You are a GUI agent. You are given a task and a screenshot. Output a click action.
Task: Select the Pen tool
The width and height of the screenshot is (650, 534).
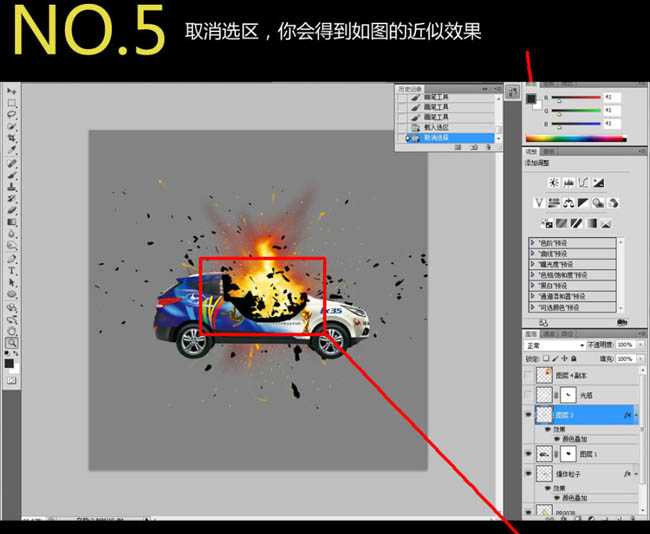pos(11,260)
